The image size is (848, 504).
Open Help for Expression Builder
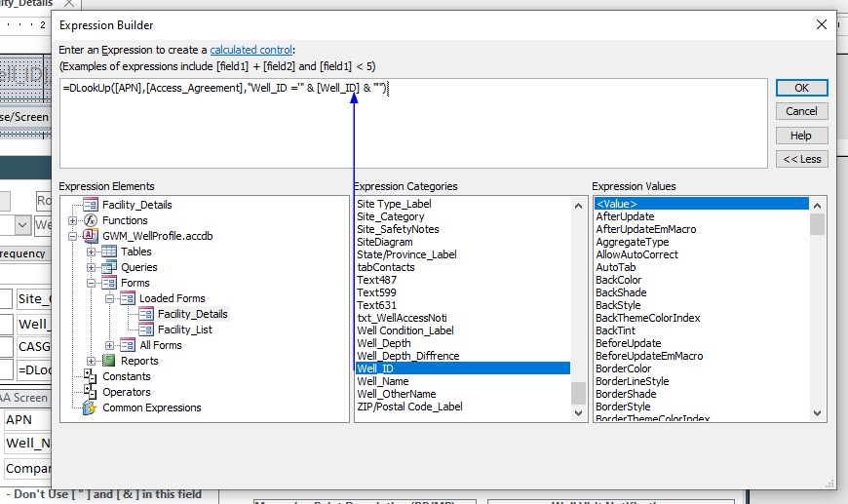tap(801, 136)
